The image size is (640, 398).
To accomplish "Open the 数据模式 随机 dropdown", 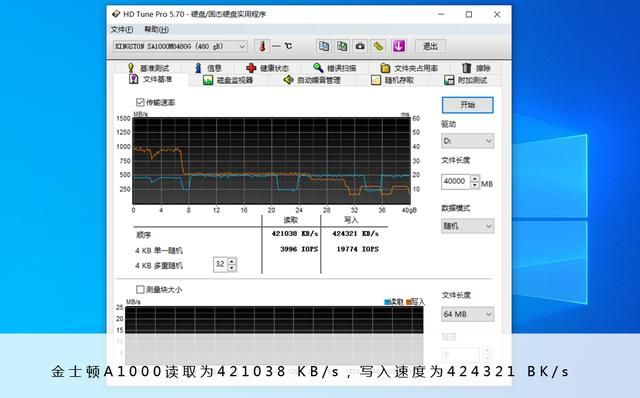I will [467, 226].
